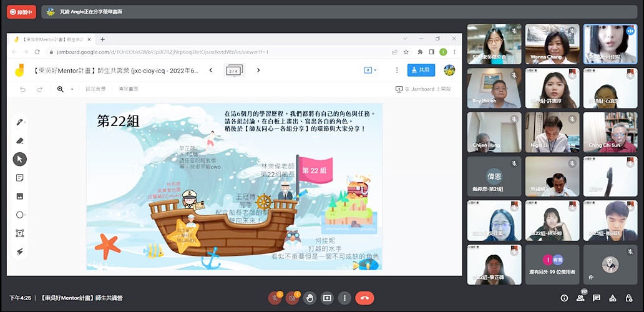The width and height of the screenshot is (644, 312).
Task: Click the Add image tool
Action: (20, 196)
